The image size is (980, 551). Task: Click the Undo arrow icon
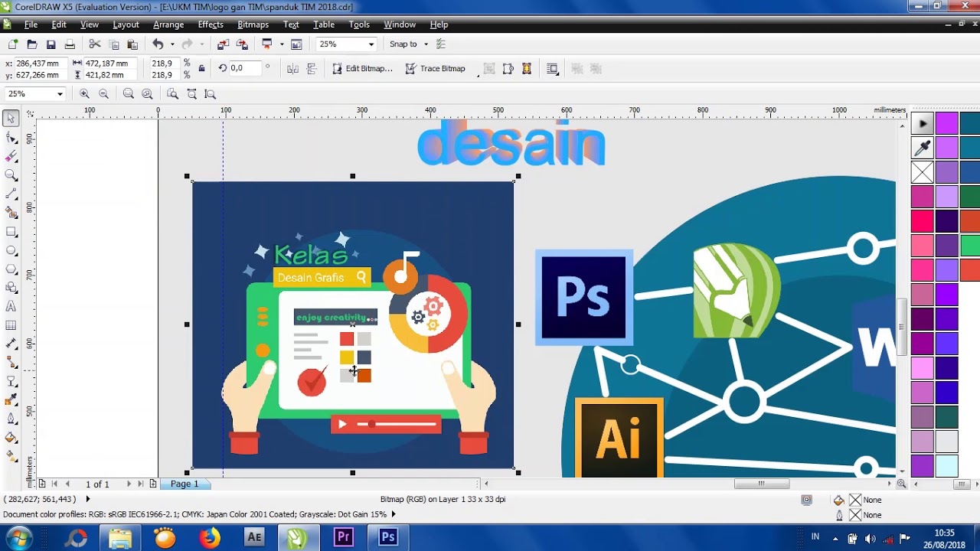[x=158, y=44]
